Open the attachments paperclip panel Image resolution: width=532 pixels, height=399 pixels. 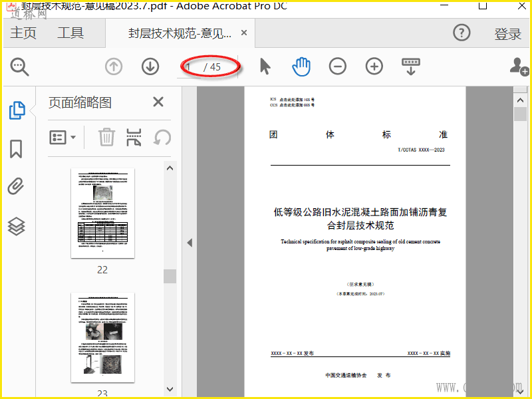16,186
